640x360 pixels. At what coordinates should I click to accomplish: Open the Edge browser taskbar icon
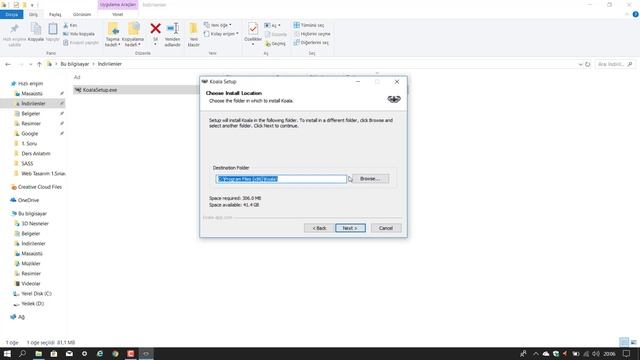click(x=100, y=353)
